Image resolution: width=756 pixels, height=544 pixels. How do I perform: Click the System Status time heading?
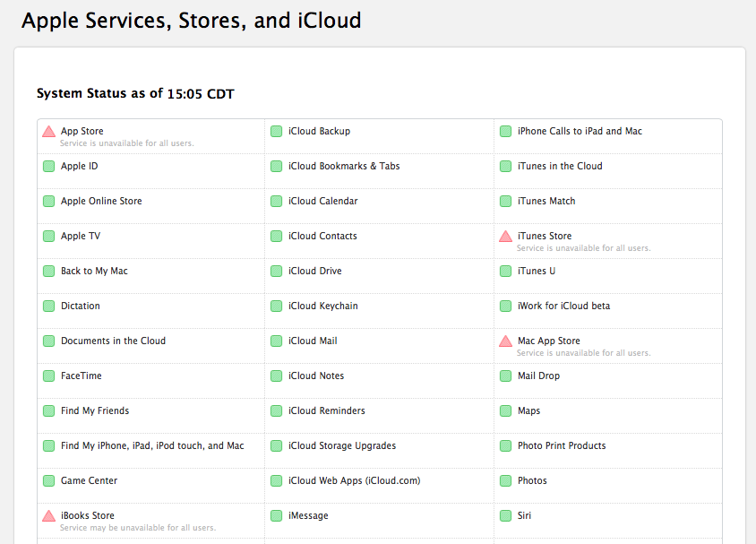(135, 93)
